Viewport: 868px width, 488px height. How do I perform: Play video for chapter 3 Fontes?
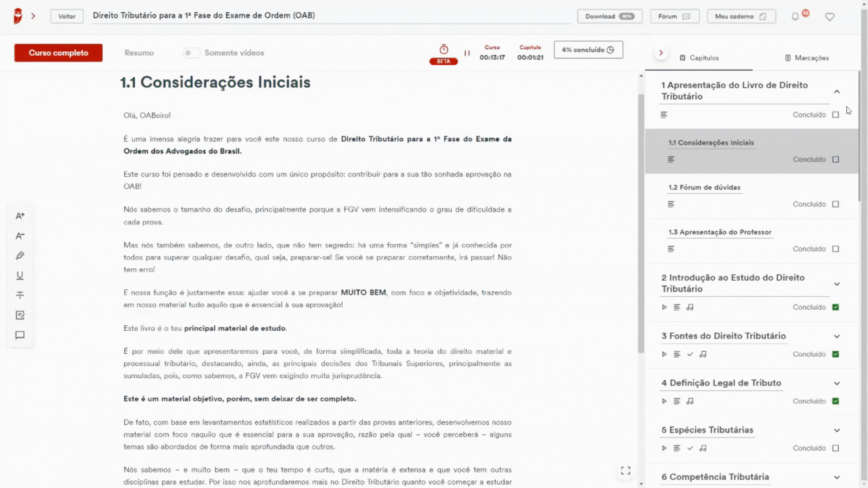(x=664, y=354)
